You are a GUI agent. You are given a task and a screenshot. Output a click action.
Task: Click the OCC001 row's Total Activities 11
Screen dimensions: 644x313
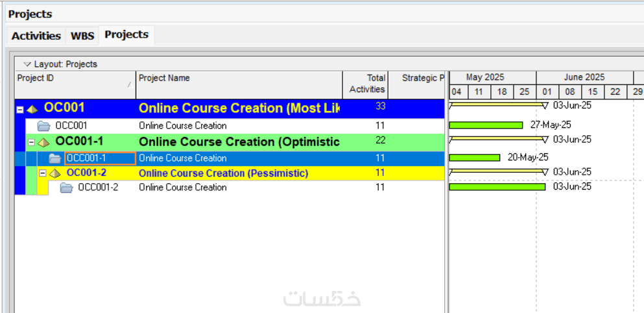(x=380, y=125)
